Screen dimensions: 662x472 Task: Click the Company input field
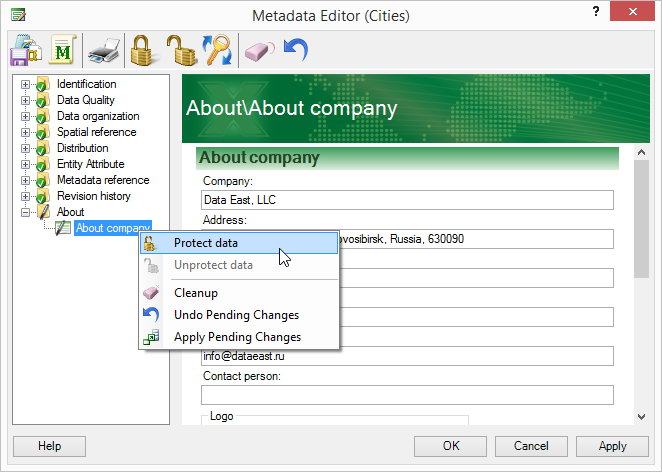coord(407,200)
